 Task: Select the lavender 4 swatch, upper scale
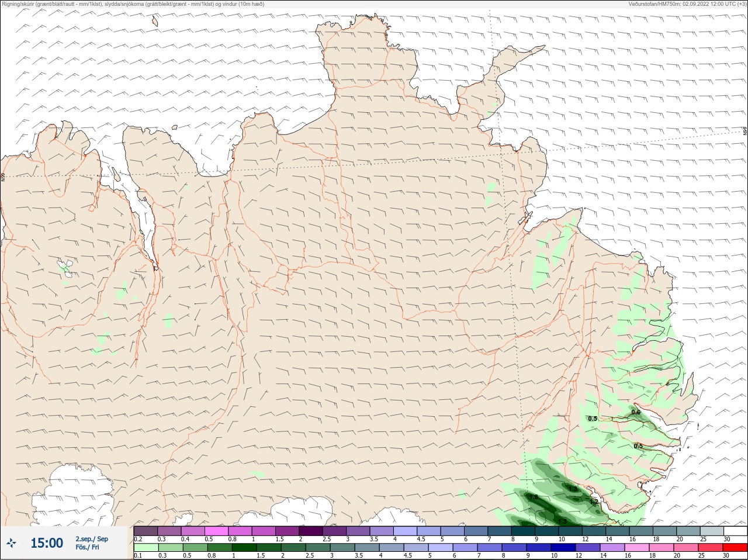click(x=406, y=531)
